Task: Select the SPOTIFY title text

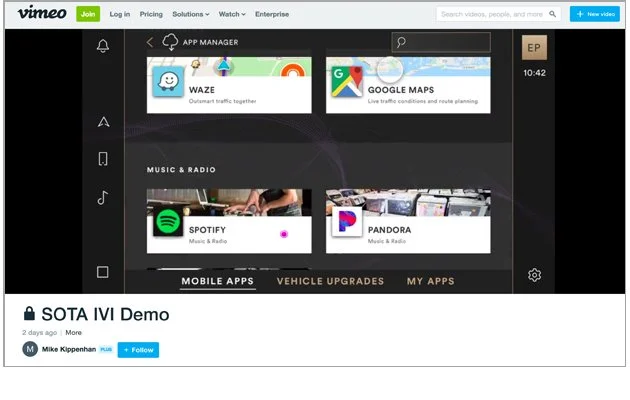Action: [207, 230]
